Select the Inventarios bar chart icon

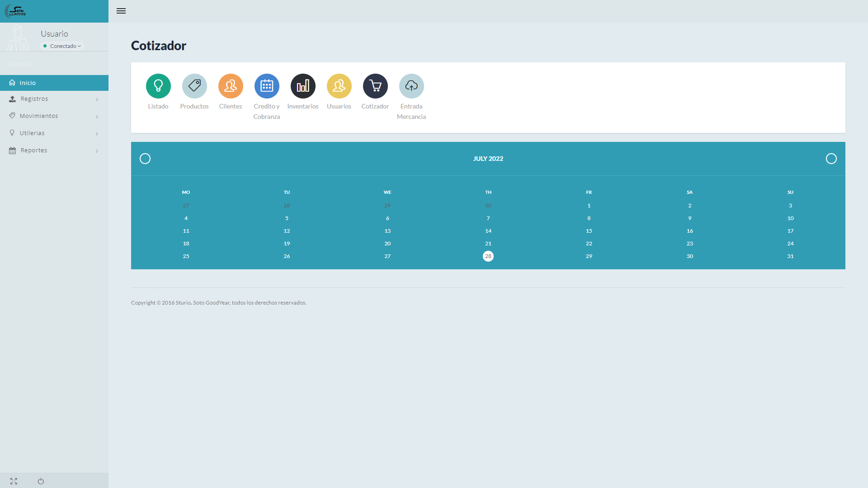[303, 86]
